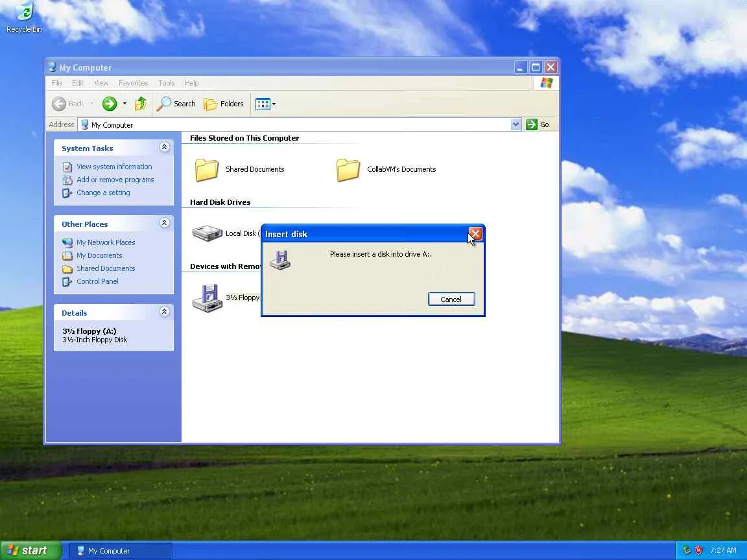Open the Edit menu

tap(78, 83)
